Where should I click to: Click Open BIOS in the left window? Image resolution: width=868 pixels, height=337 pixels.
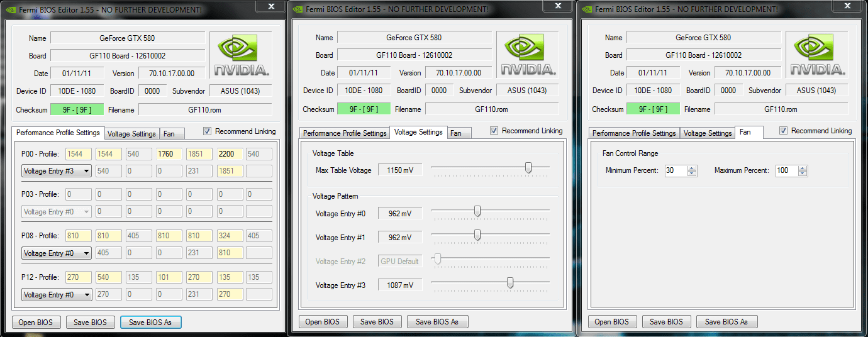click(x=36, y=322)
